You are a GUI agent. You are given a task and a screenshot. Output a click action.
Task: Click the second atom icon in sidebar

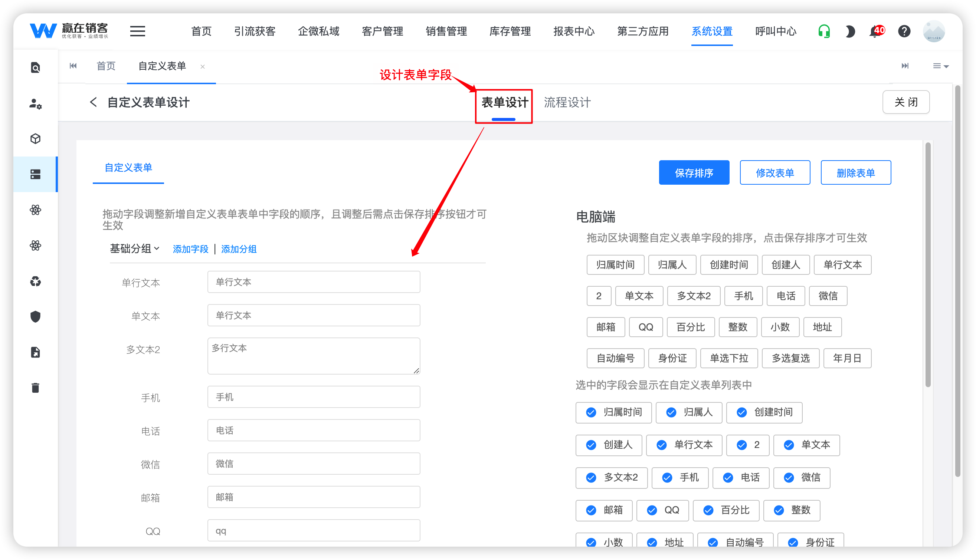(35, 246)
